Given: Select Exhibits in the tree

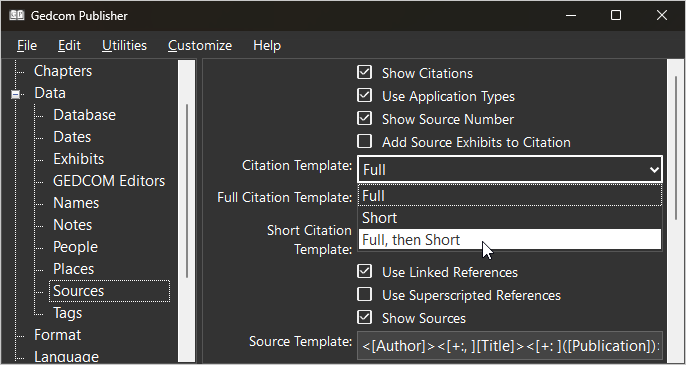Looking at the screenshot, I should (x=79, y=159).
